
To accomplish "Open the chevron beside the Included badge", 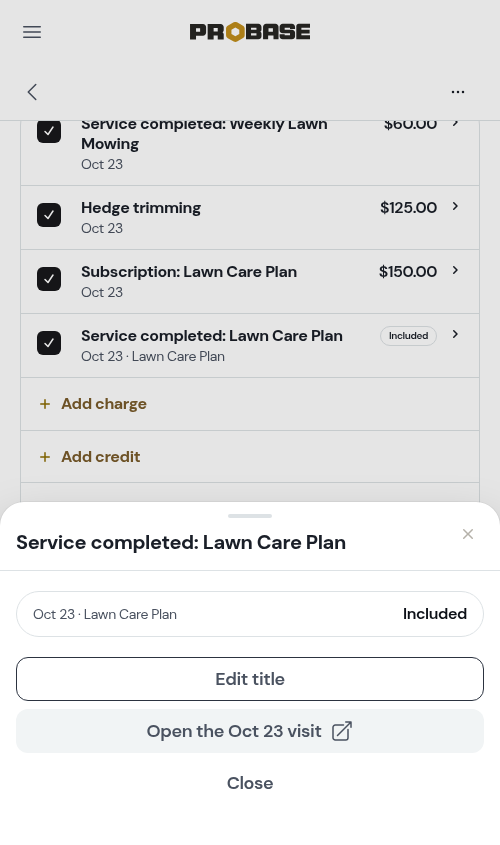I will 455,335.
